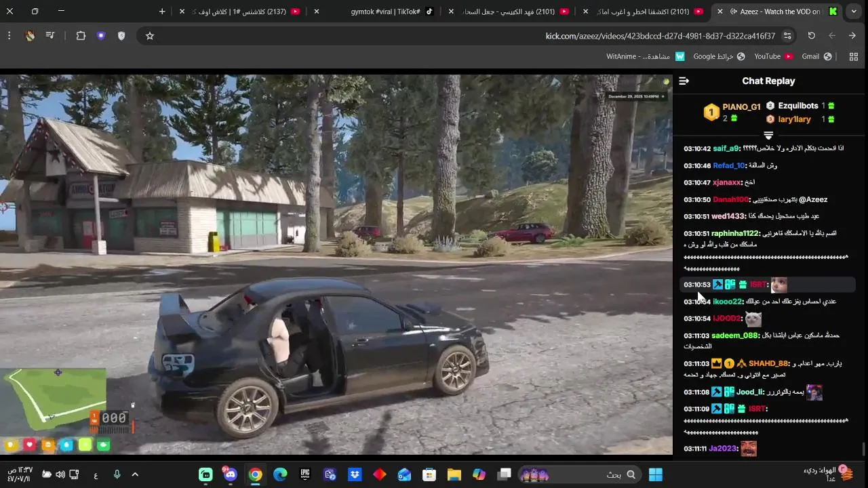
Task: Open the YouTube bookmark
Action: [774, 57]
